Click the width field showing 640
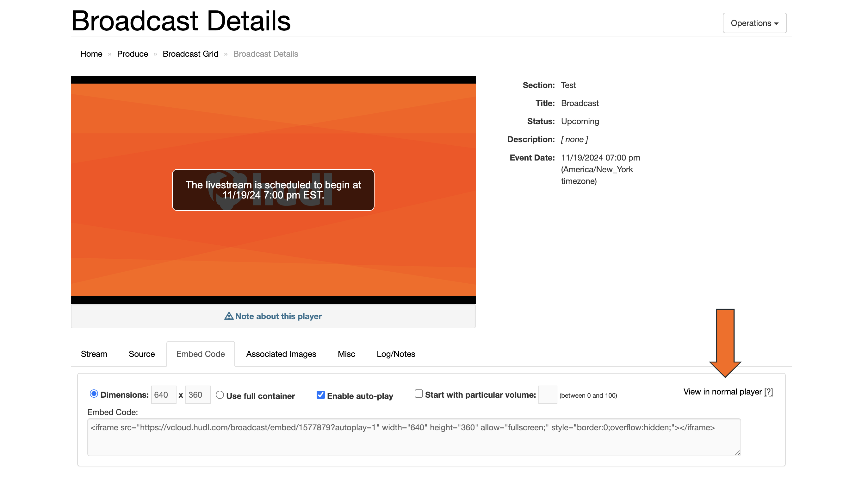The width and height of the screenshot is (868, 492). click(x=164, y=395)
